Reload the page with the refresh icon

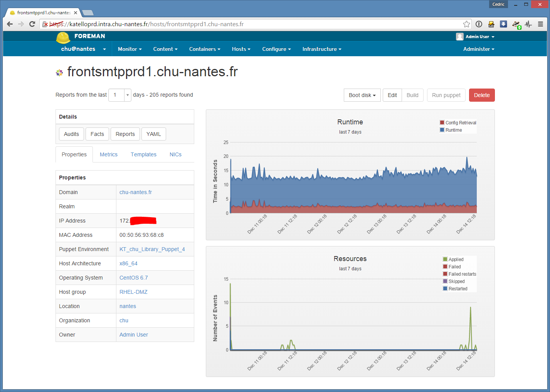point(32,24)
